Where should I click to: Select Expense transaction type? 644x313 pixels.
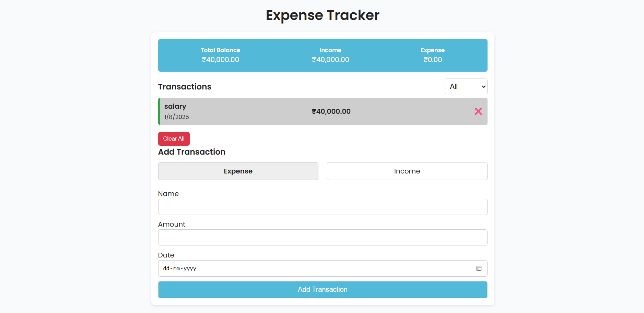238,171
